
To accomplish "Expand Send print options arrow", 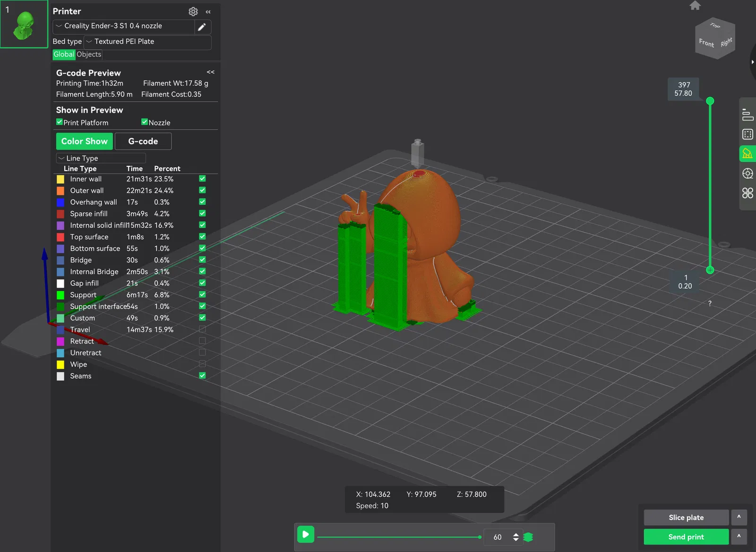I will tap(739, 536).
